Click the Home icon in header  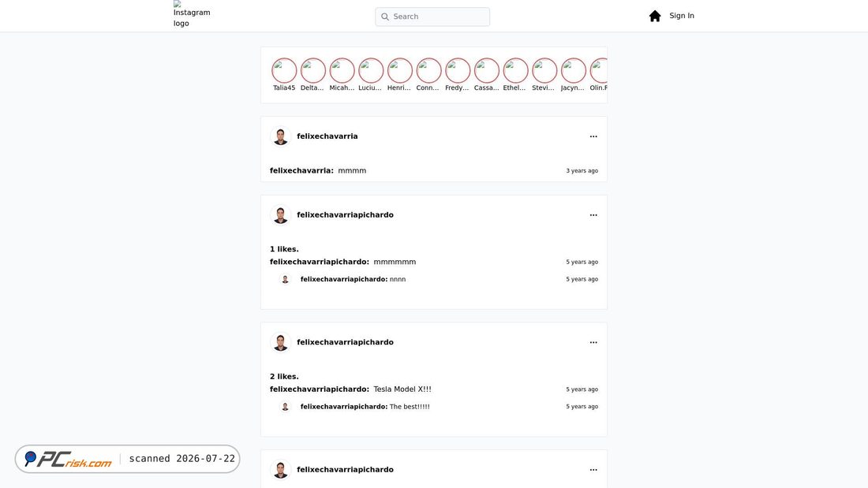(x=655, y=16)
